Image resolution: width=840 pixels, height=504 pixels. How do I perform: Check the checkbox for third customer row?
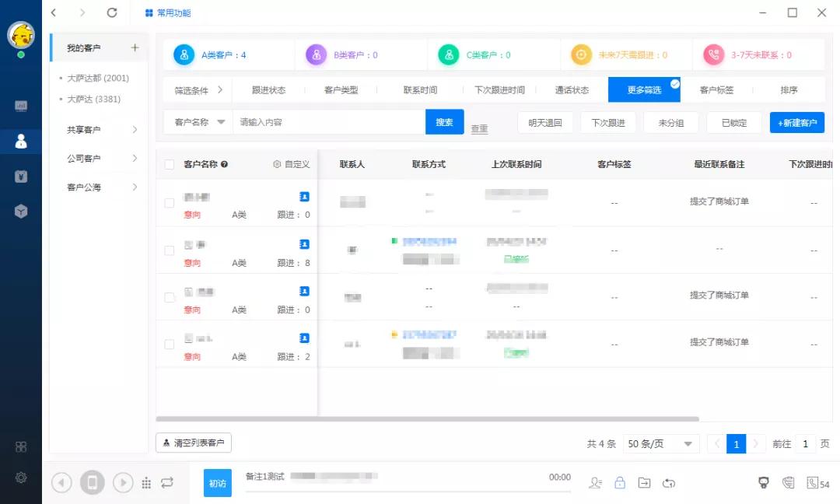coord(170,297)
